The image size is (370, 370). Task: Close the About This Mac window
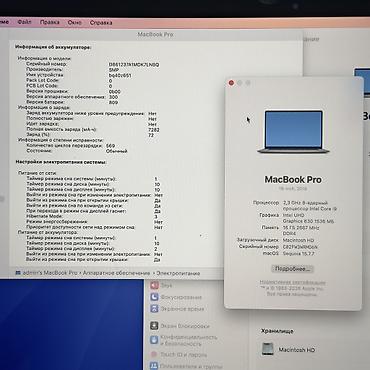(x=231, y=83)
